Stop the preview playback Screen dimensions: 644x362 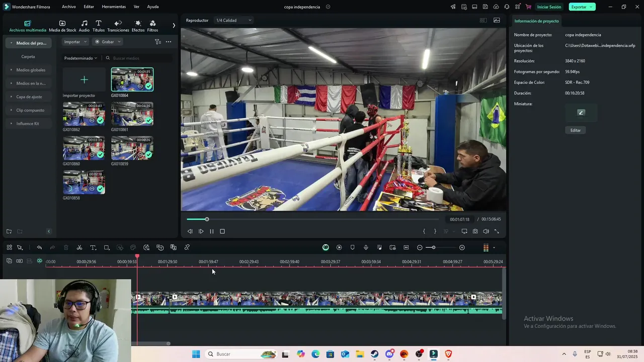click(222, 231)
